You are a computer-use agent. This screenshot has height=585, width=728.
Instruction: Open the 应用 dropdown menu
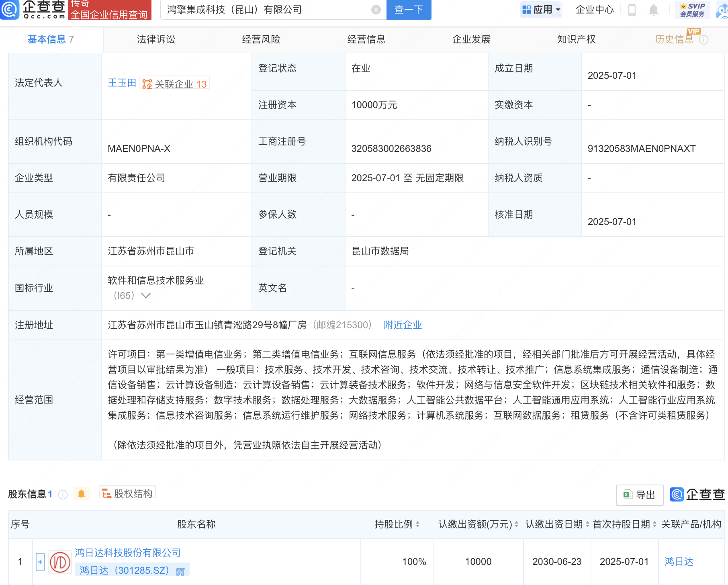541,10
